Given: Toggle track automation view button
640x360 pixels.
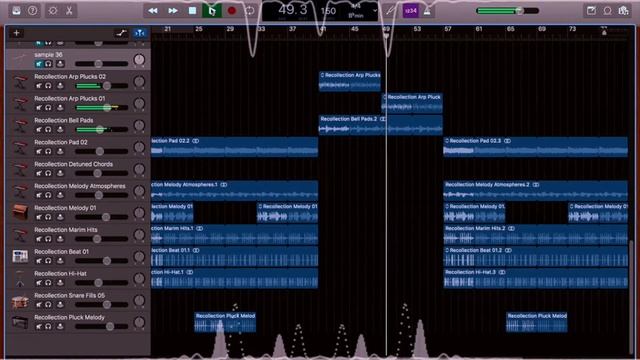Looking at the screenshot, I should coord(121,33).
